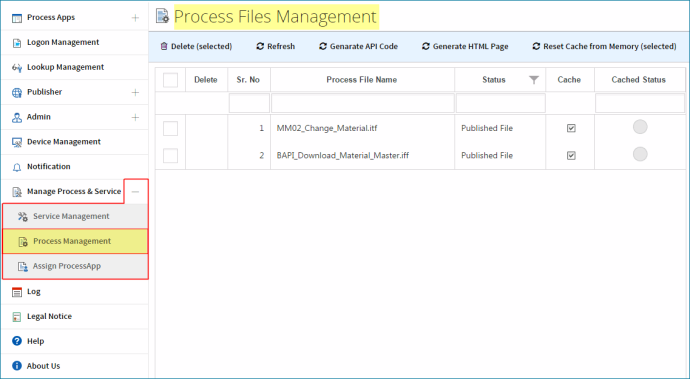Select the BAPI_Download_Material_Master.iff row checkbox

pyautogui.click(x=170, y=155)
